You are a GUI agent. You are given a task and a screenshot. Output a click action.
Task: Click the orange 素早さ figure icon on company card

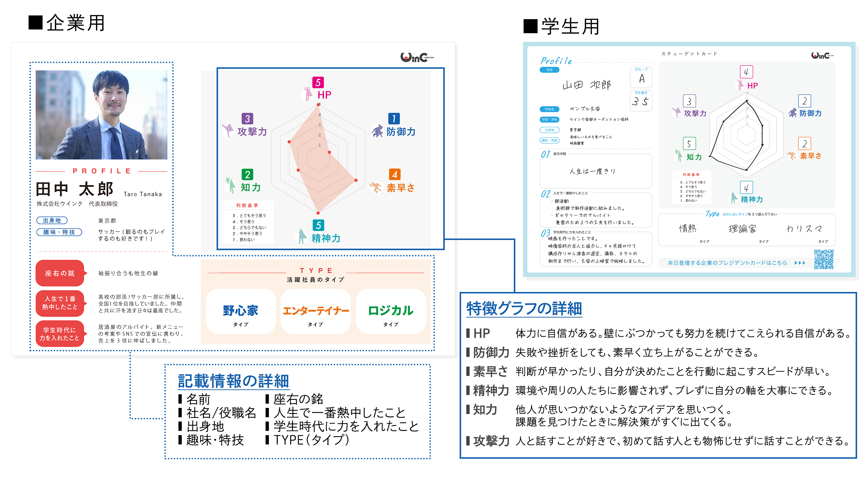[x=376, y=187]
